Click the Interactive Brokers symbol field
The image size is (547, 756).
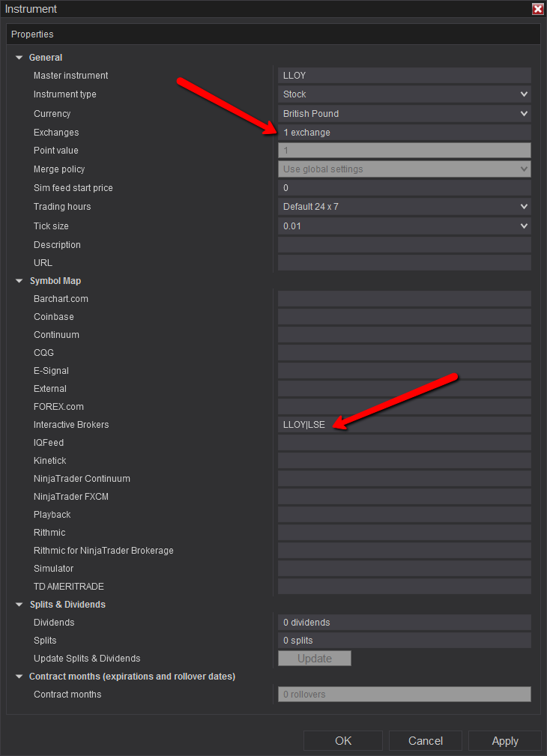click(404, 425)
